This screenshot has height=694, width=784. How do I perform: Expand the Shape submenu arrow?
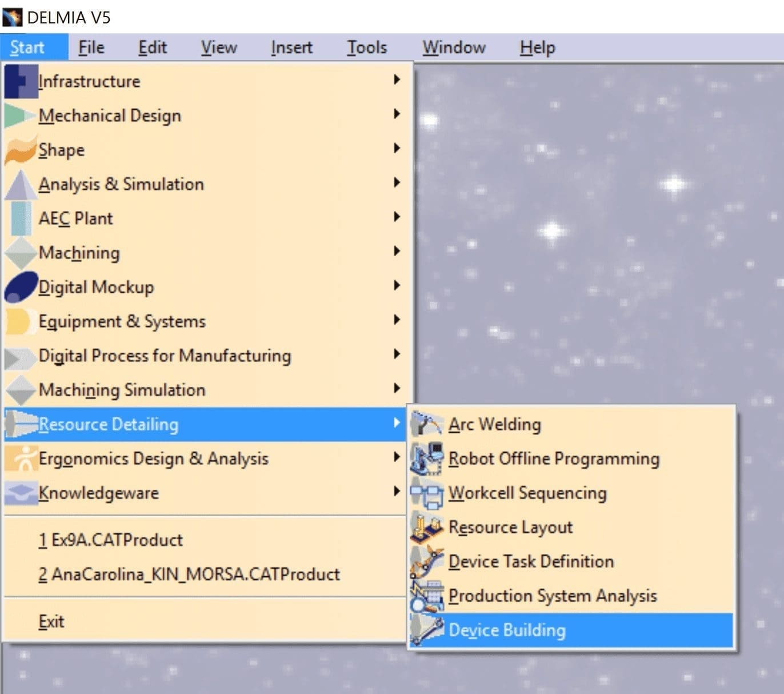coord(397,148)
